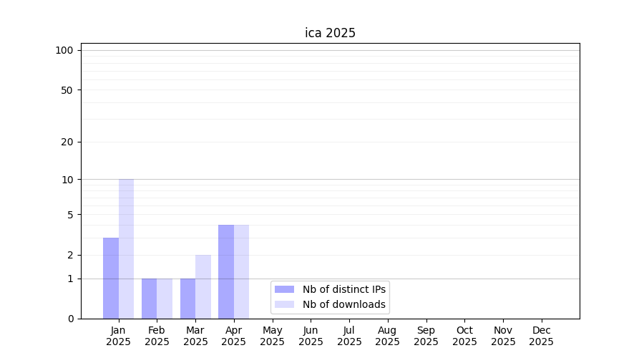Click the Nb of downloads legend swatch
The image size is (644, 358).
tap(284, 304)
